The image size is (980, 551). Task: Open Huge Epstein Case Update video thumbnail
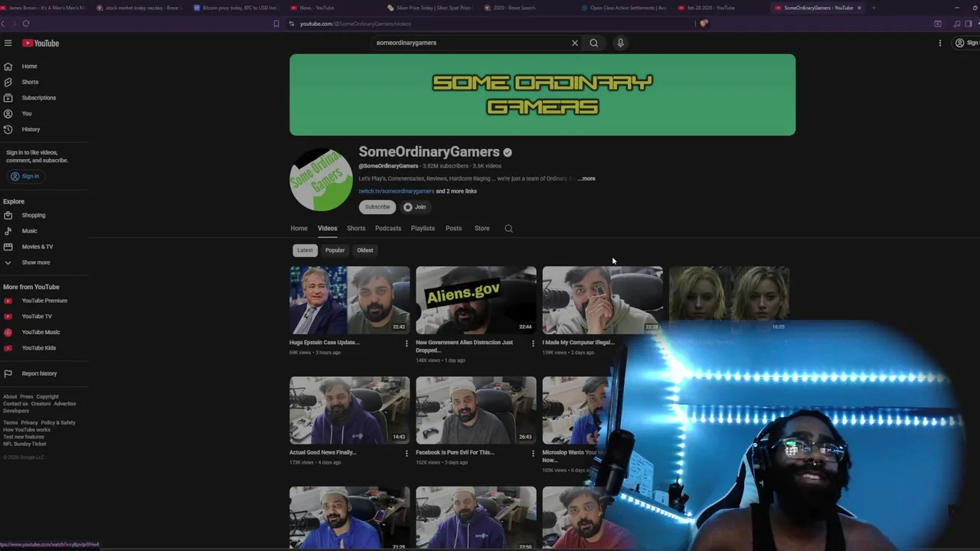pyautogui.click(x=350, y=300)
